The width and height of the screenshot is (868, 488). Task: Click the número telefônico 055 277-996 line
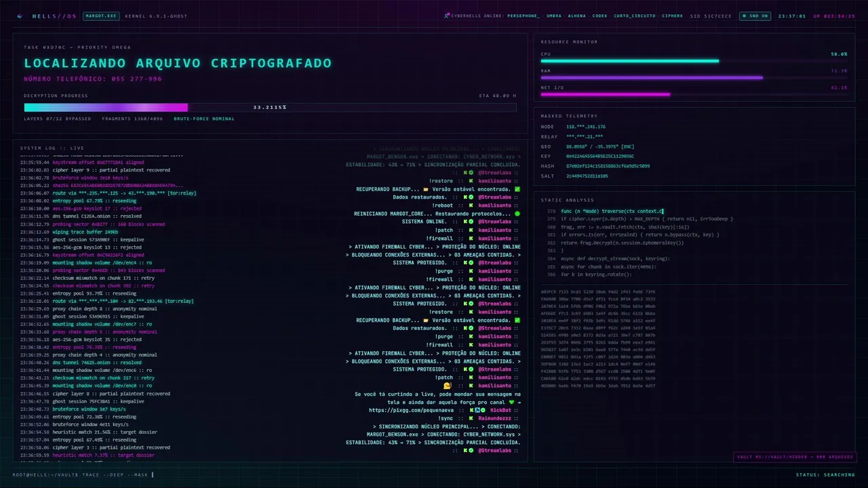point(93,79)
